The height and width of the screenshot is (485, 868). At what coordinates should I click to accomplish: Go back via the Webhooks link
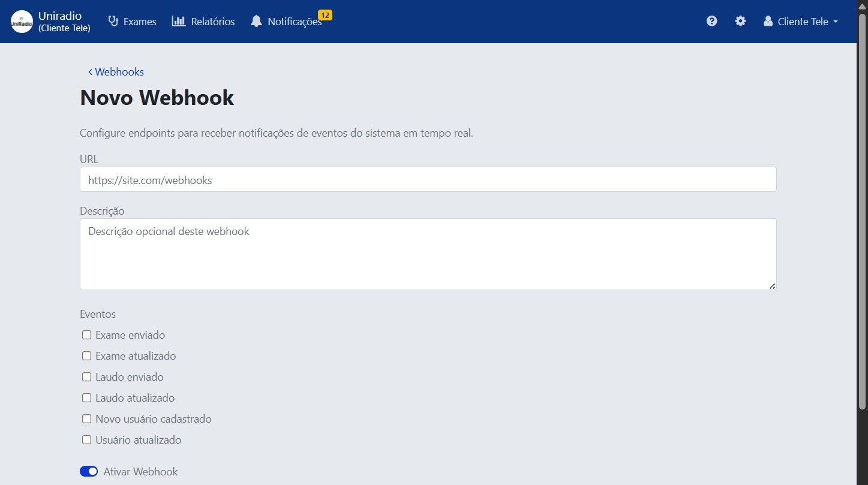[116, 71]
